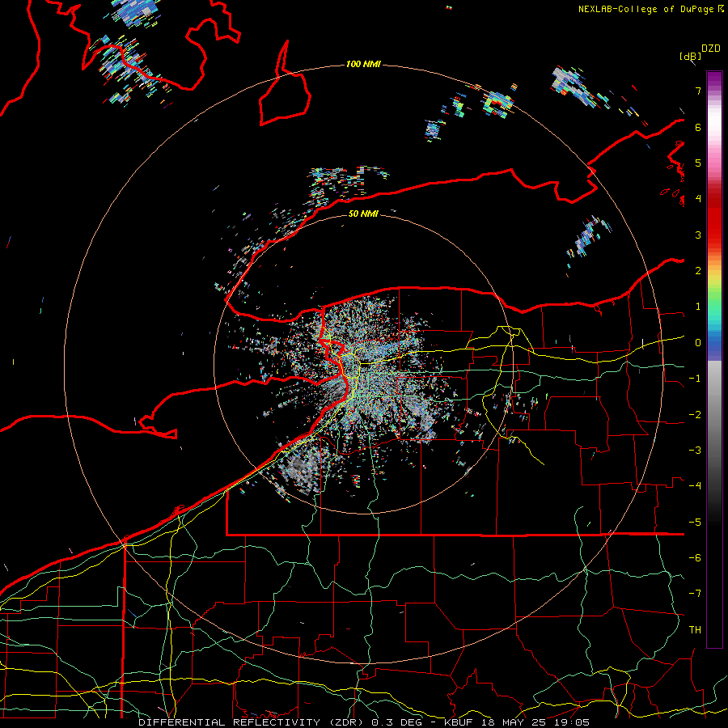Image resolution: width=728 pixels, height=728 pixels.
Task: Click the white-pink top of the color bar
Action: pos(714,123)
